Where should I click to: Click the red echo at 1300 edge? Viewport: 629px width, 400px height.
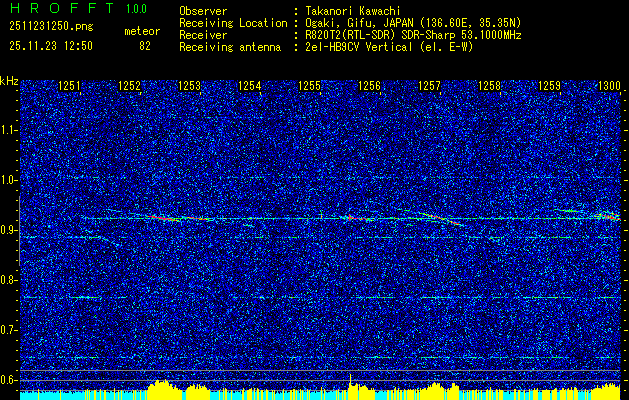coord(610,216)
